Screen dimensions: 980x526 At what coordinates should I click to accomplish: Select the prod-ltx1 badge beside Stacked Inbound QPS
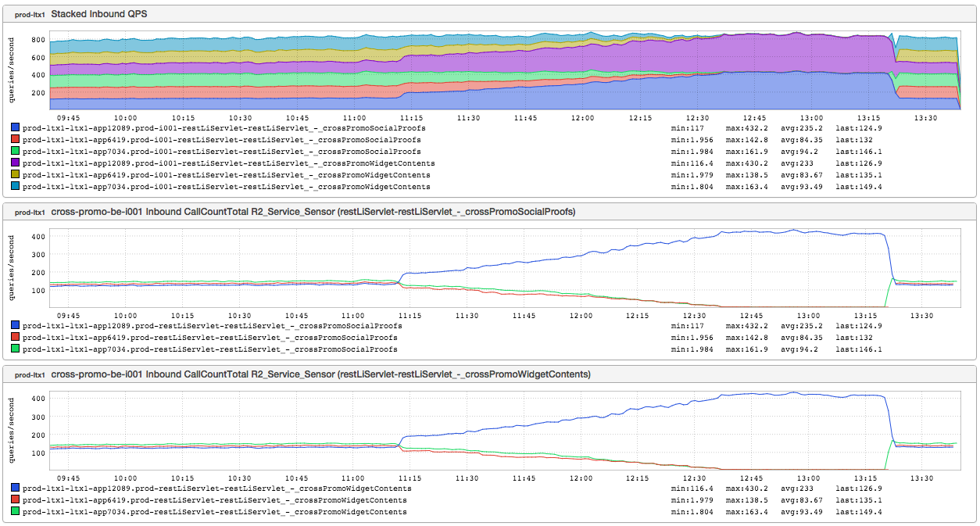28,15
